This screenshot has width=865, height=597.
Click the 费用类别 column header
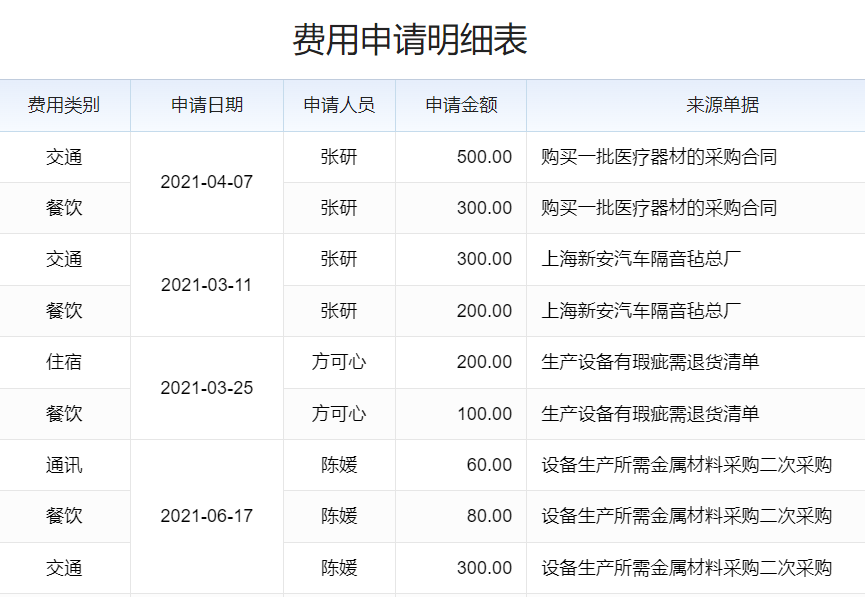(64, 105)
